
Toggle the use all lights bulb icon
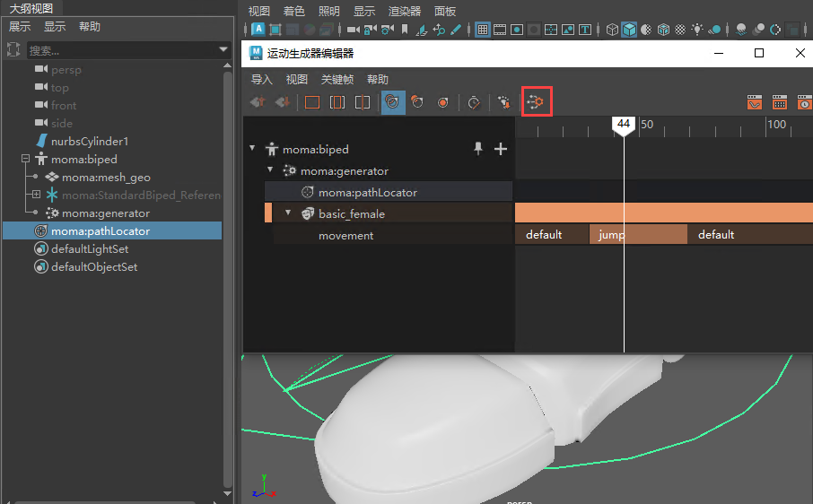coord(697,30)
